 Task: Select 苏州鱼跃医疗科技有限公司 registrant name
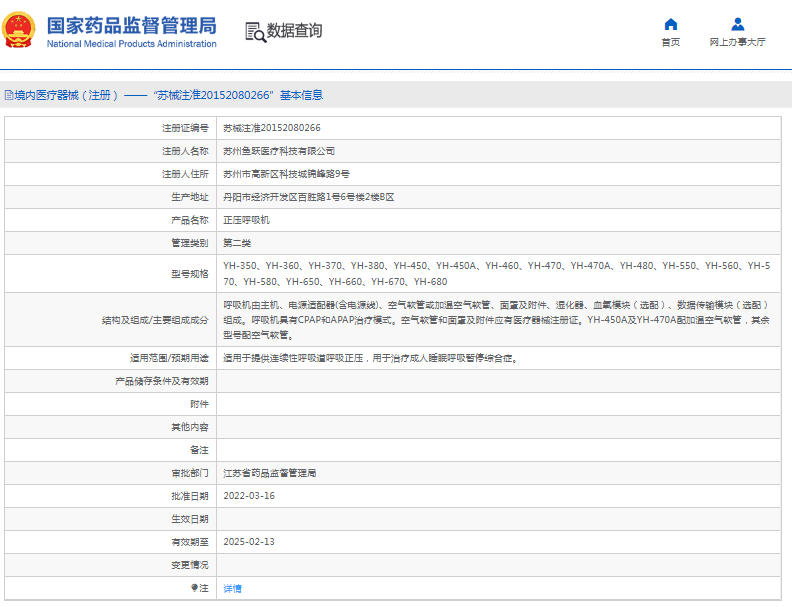point(279,151)
